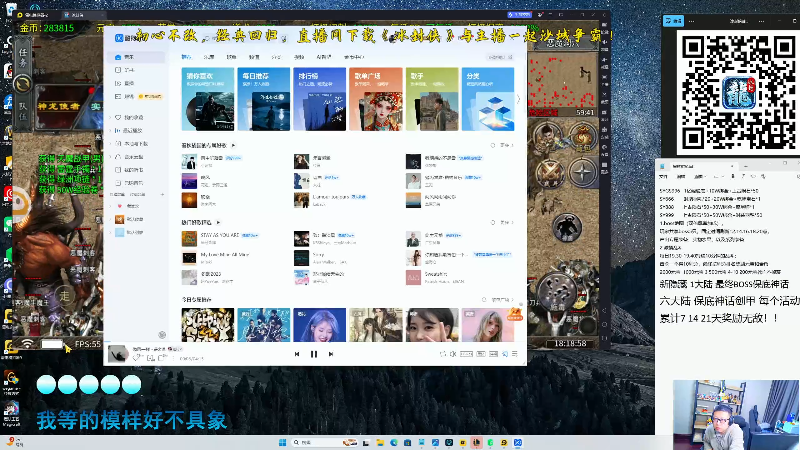Open the 猜你喜欢 recommendation card

[x=208, y=99]
